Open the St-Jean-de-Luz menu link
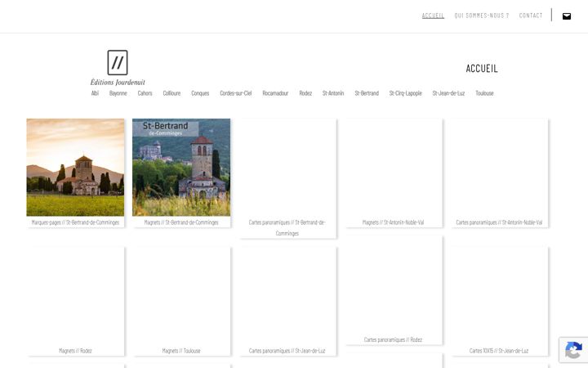Screen dimensions: 588x368 pyautogui.click(x=448, y=93)
